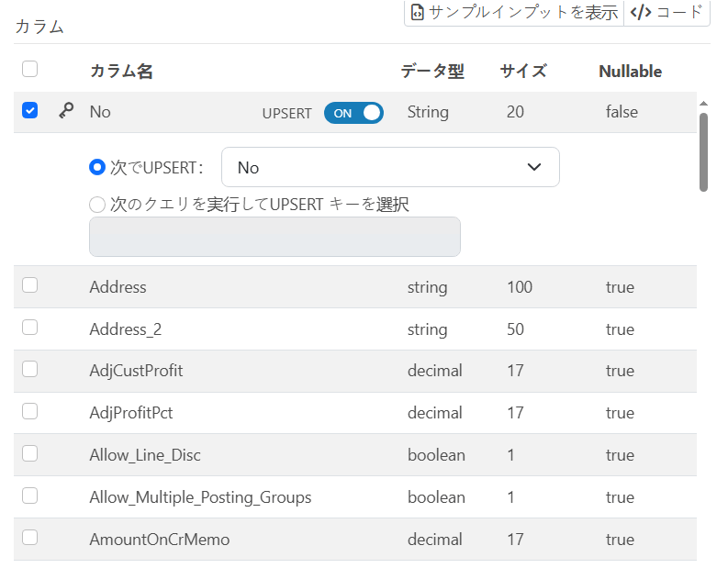Screen dimensions: 728x568
Task: Open the コード view button
Action: click(666, 12)
